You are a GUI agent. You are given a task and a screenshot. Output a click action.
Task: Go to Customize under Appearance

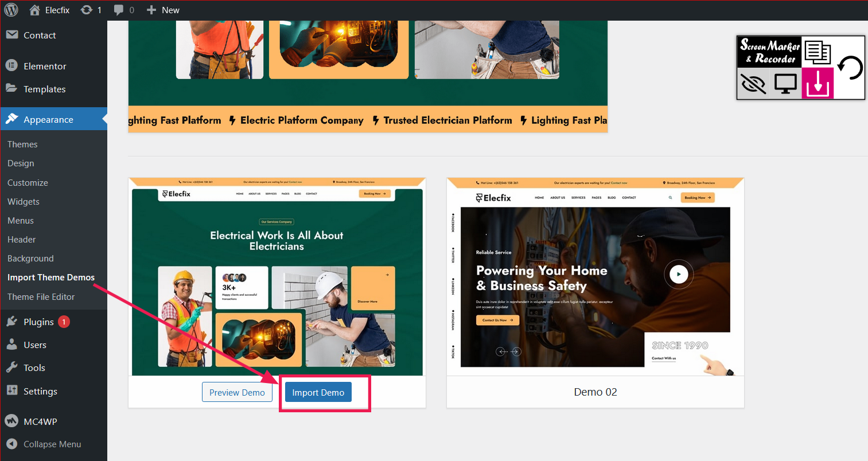point(28,182)
